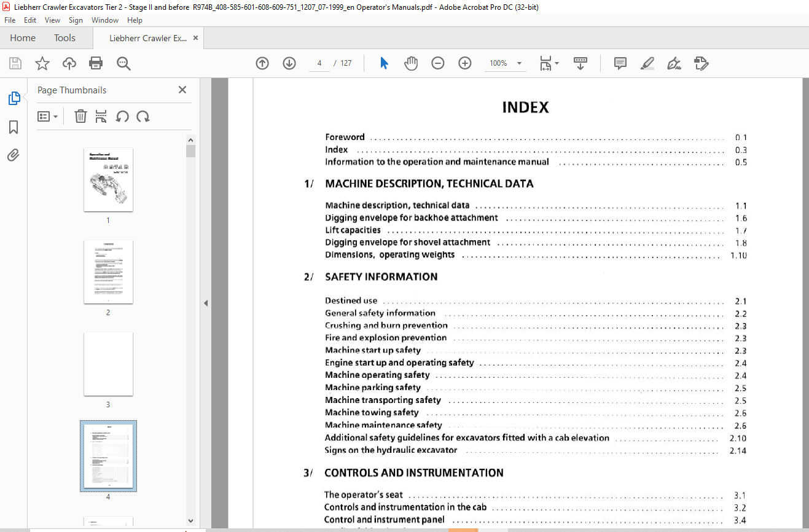Click thumbnails panel scroll down arrow
Screen dimensions: 809x532
[190, 520]
